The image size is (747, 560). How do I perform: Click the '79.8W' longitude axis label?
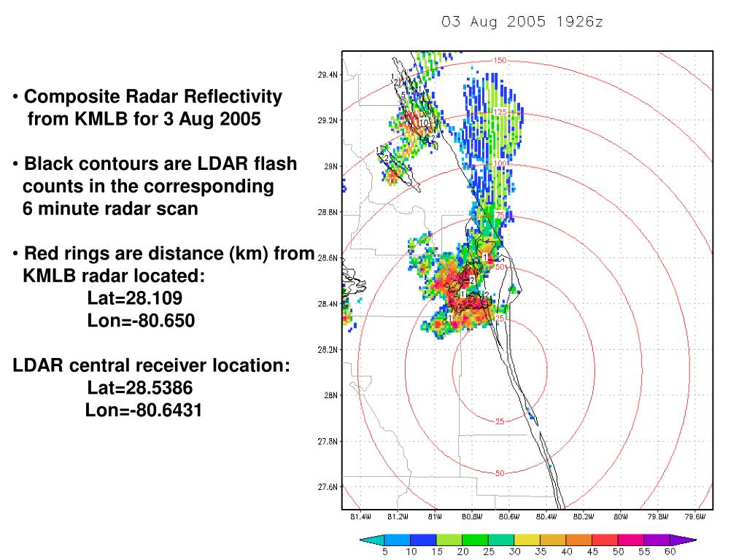click(x=657, y=517)
